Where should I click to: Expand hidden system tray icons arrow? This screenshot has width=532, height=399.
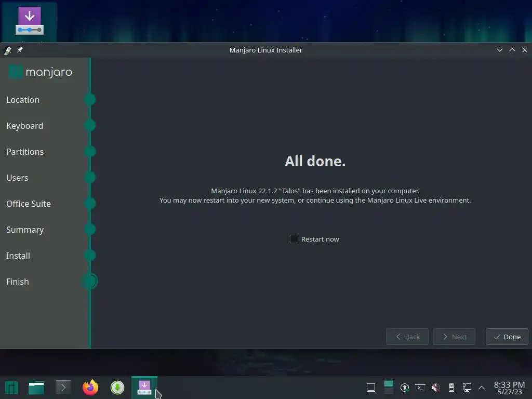point(482,388)
